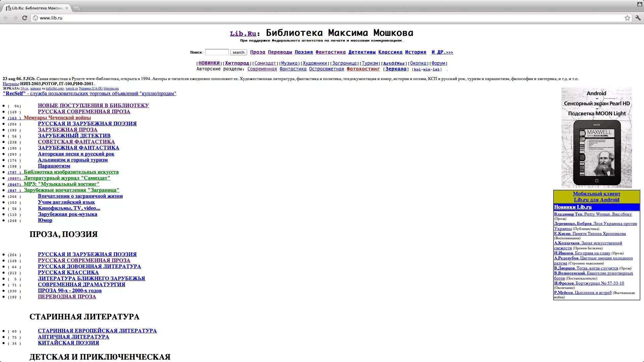The height and width of the screenshot is (362, 644).
Task: Open СОВЕТСКАЯ ФАНТАСТИКА category link
Action: click(x=76, y=141)
